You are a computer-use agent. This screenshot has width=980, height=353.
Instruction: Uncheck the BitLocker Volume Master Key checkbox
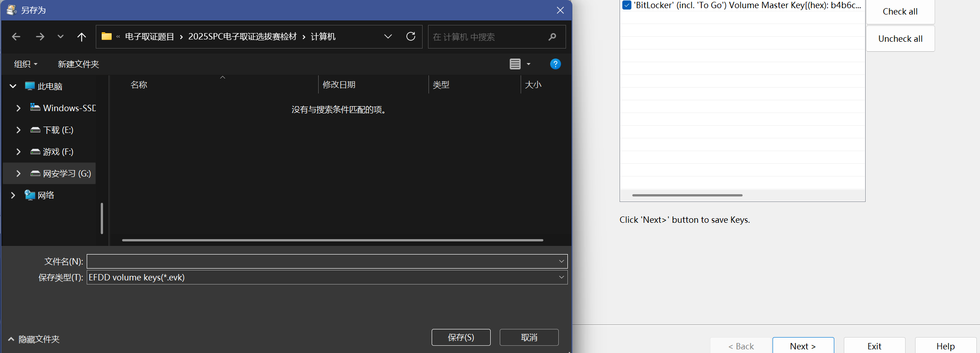click(627, 5)
